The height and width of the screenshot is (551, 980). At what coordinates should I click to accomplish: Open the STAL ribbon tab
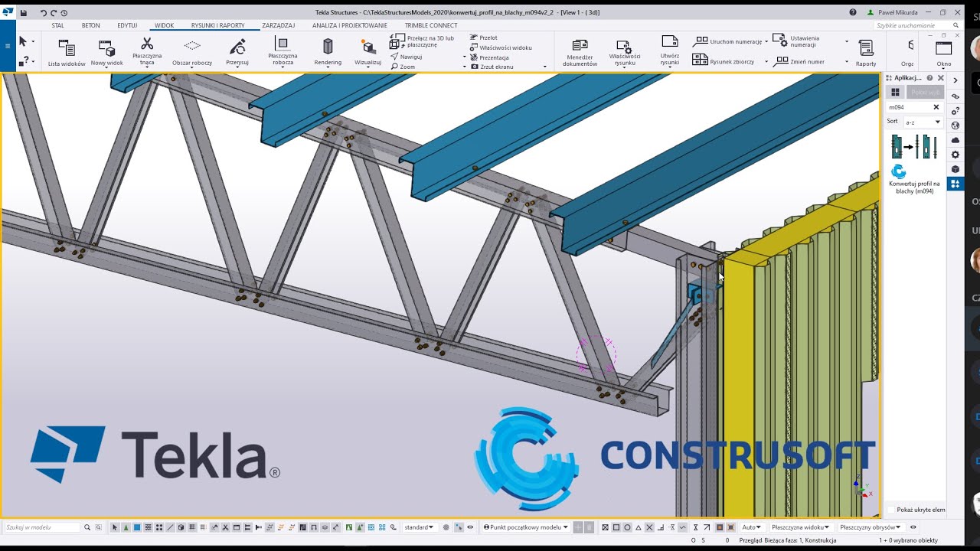tap(57, 25)
